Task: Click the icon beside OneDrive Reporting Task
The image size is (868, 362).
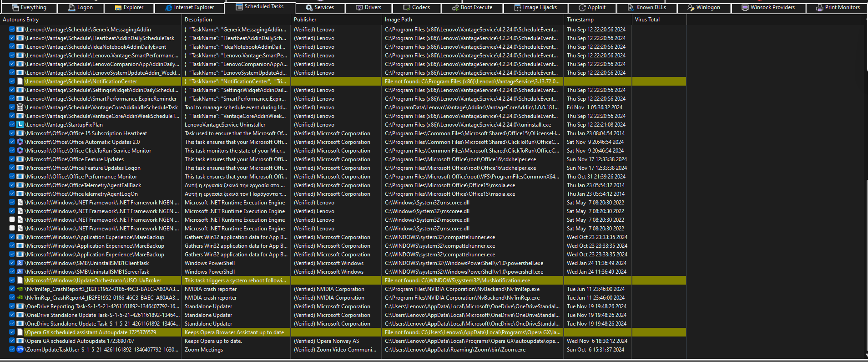Action: (x=20, y=306)
